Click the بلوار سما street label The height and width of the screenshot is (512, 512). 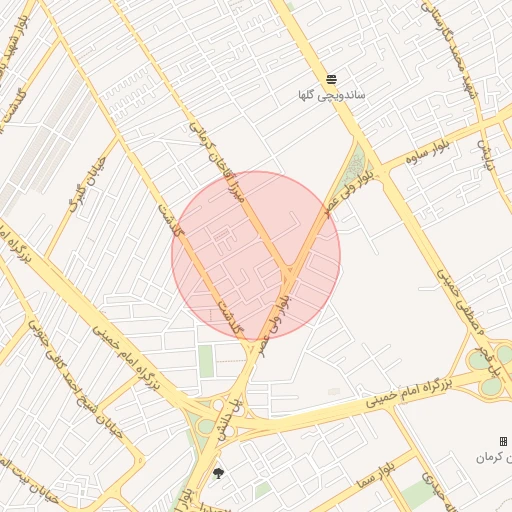pyautogui.click(x=376, y=476)
